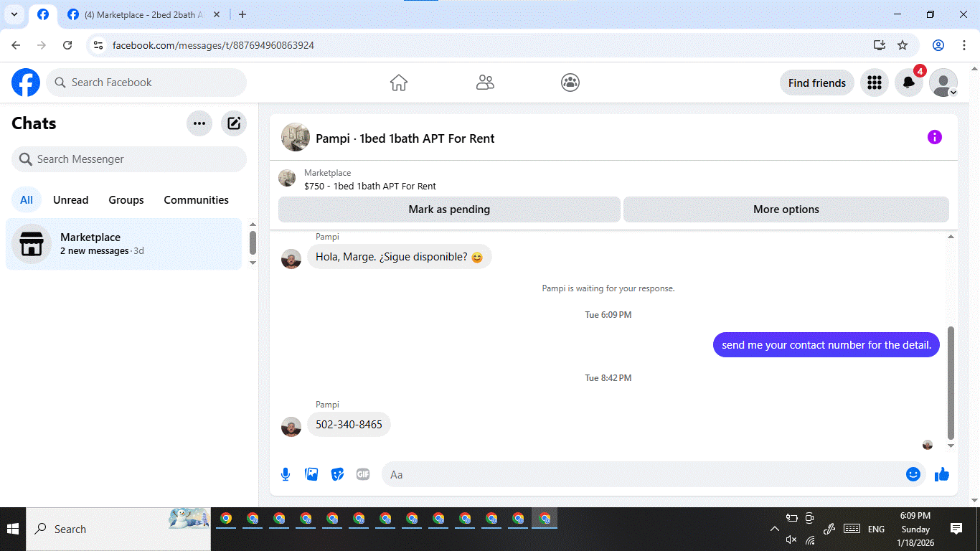
Task: Open Windows Start menu
Action: click(x=13, y=529)
